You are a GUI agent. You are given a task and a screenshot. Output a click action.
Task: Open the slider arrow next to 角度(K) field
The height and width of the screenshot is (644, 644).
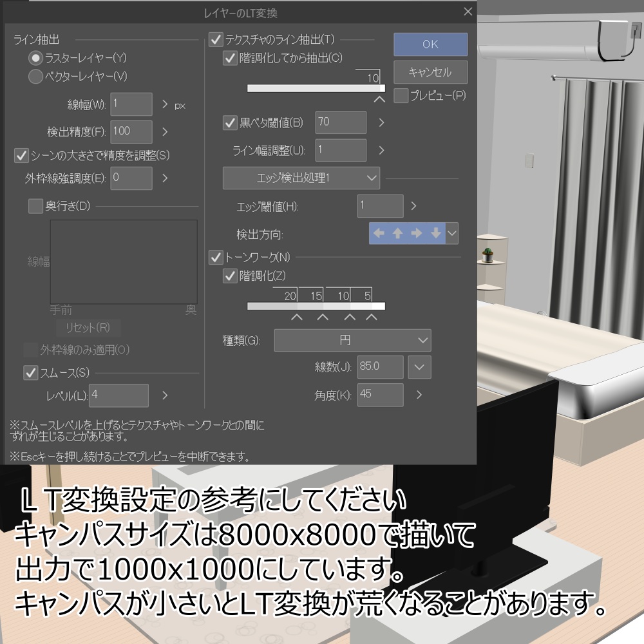[419, 395]
